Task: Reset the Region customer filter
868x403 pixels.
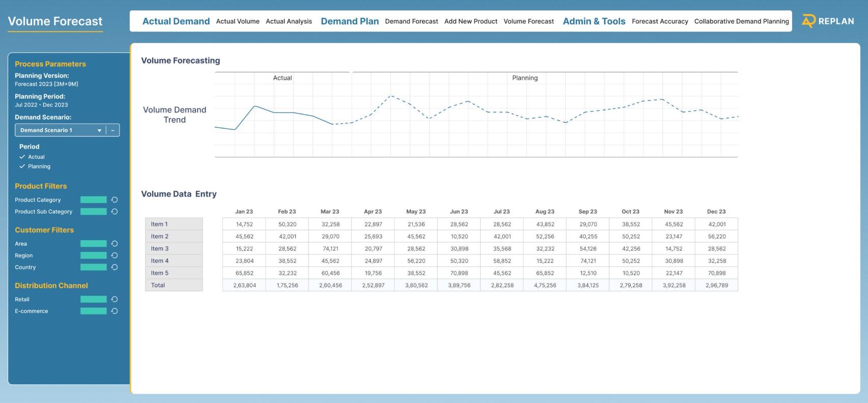Action: point(115,255)
